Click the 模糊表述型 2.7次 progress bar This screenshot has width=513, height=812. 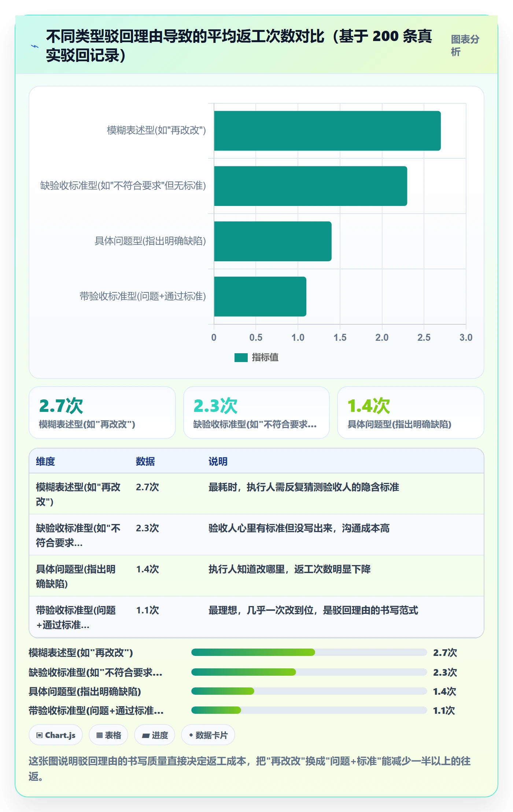click(x=309, y=652)
